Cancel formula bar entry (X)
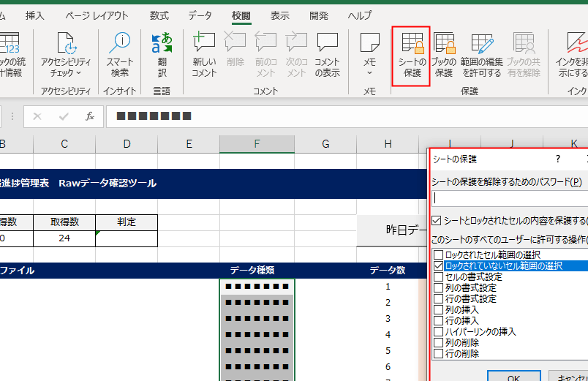Screen dimensions: 588x381 click(37, 116)
